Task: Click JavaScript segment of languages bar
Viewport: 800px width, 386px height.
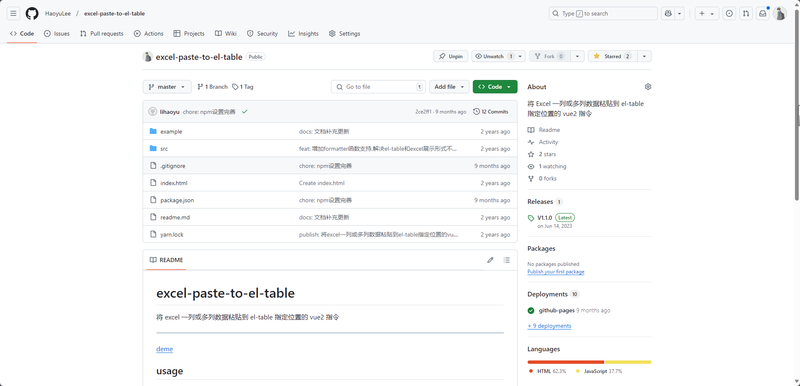Action: (x=628, y=362)
